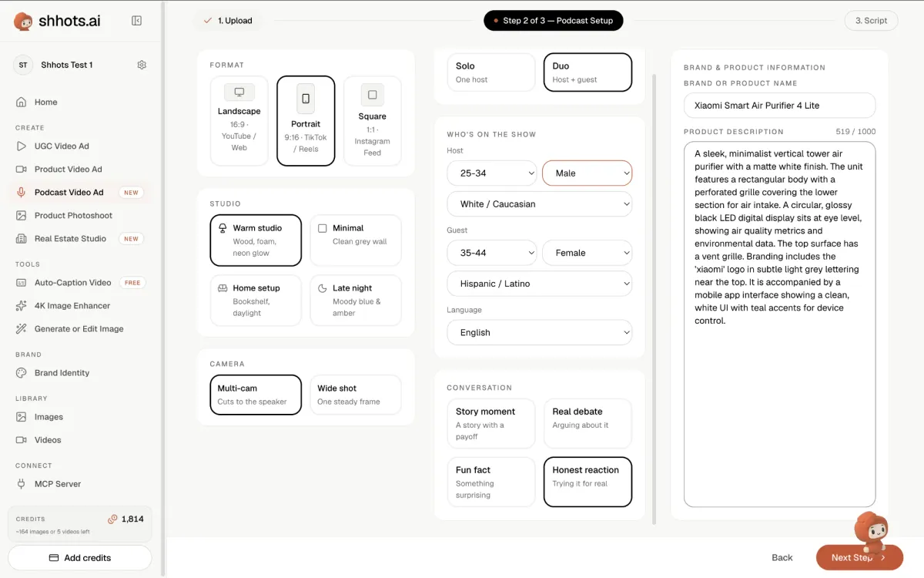Select the Square 1:1 format
This screenshot has width=924, height=578.
pyautogui.click(x=373, y=120)
